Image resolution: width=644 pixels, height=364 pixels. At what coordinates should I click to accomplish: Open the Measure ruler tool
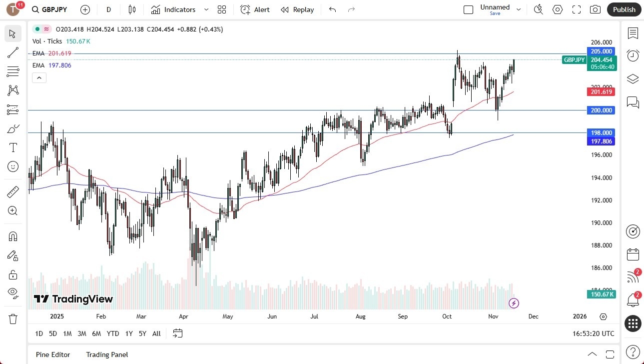click(x=12, y=191)
